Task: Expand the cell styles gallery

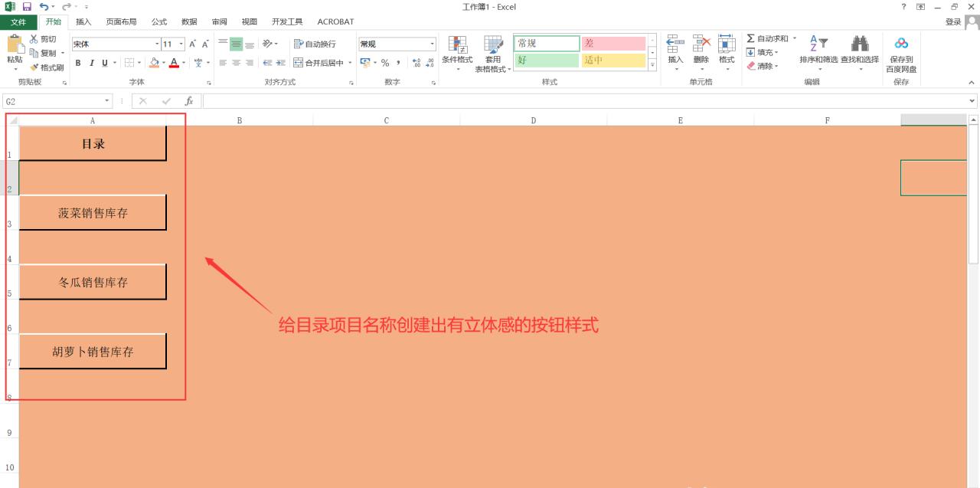Action: coord(652,66)
